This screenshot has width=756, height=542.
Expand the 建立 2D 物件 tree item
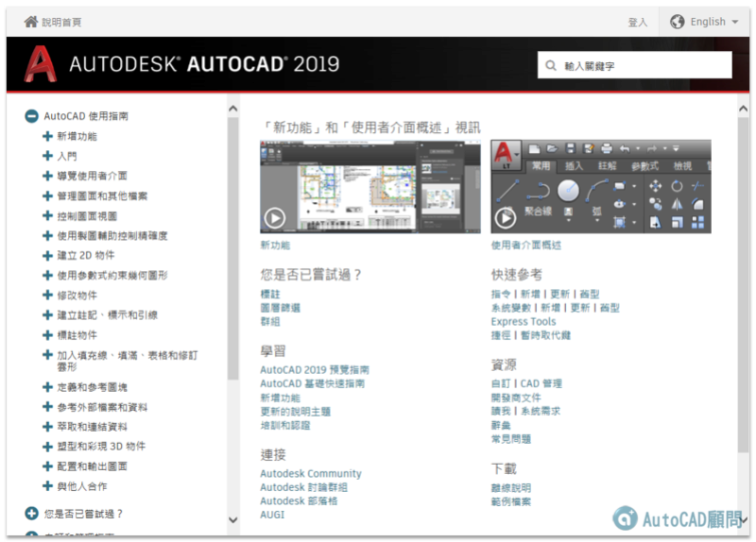pyautogui.click(x=47, y=255)
